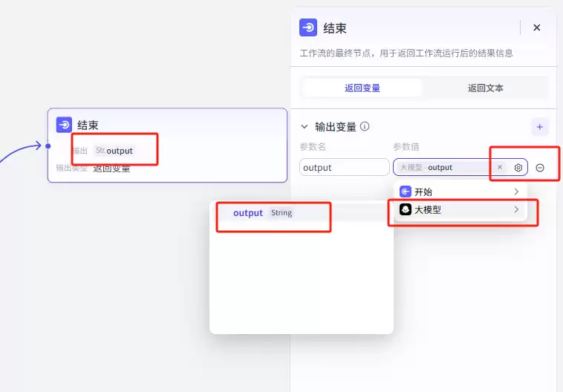
Task: Expand the 大模型 submenu arrow
Action: coord(516,209)
